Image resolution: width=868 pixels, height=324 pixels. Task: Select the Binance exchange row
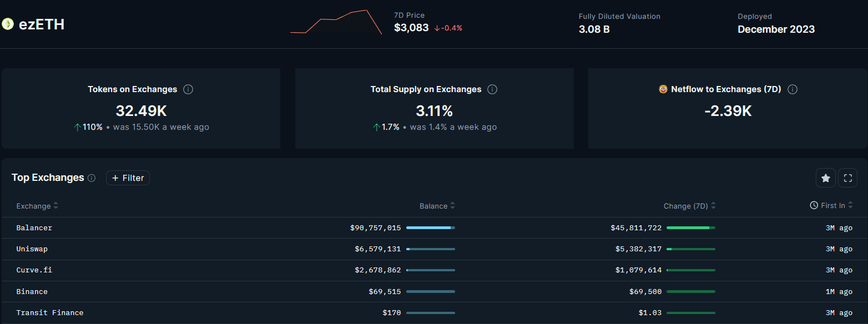[x=32, y=292]
